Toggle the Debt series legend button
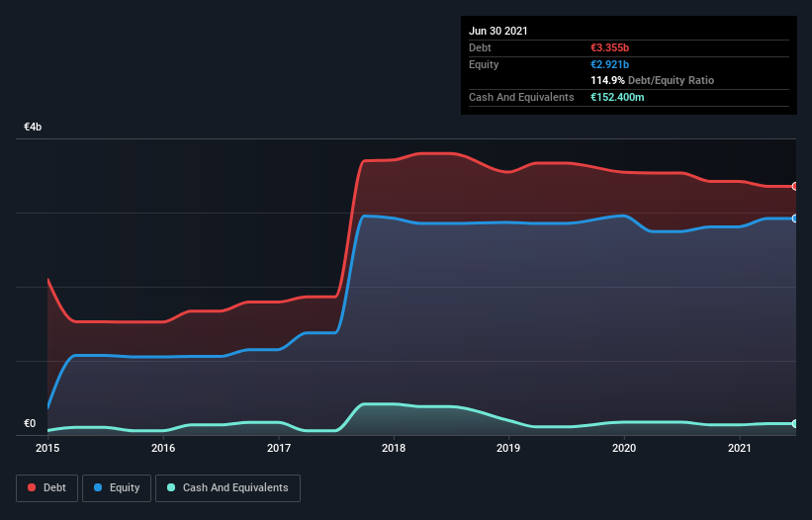Viewport: 812px width, 520px height. pyautogui.click(x=47, y=488)
